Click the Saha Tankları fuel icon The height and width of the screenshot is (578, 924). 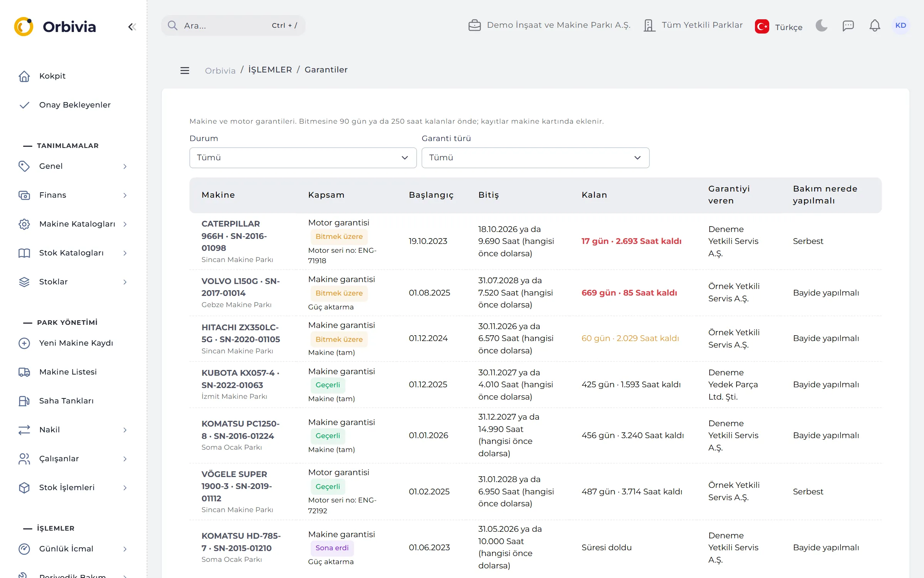click(x=24, y=401)
